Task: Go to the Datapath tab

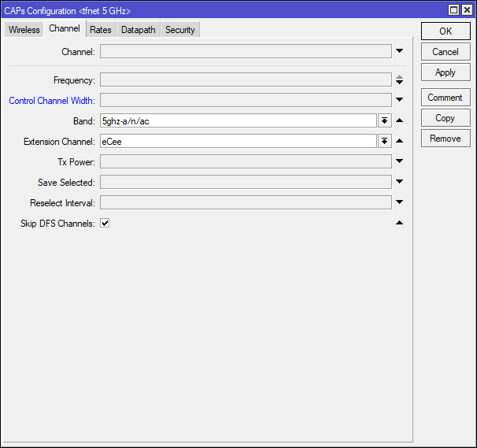Action: [x=139, y=29]
